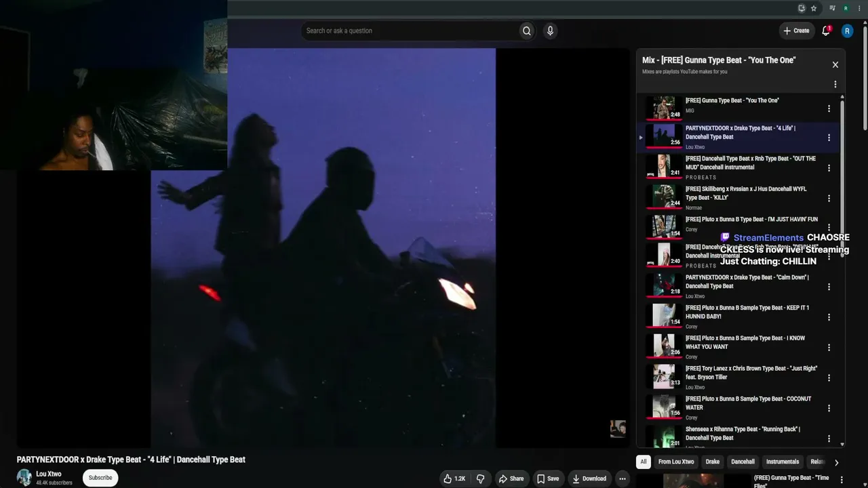
Task: Open options for "Just Right" playlist item
Action: (829, 378)
